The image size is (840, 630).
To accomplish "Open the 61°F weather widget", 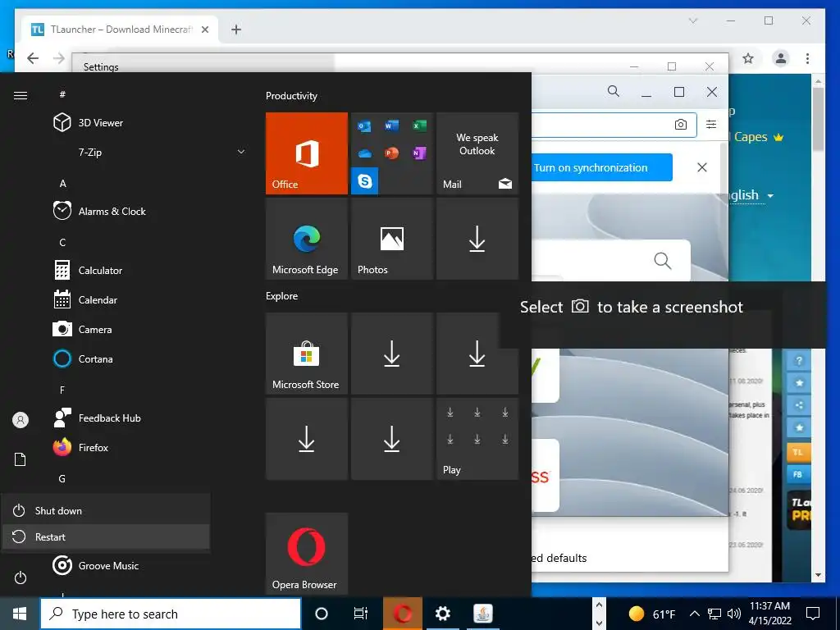I will [x=652, y=614].
